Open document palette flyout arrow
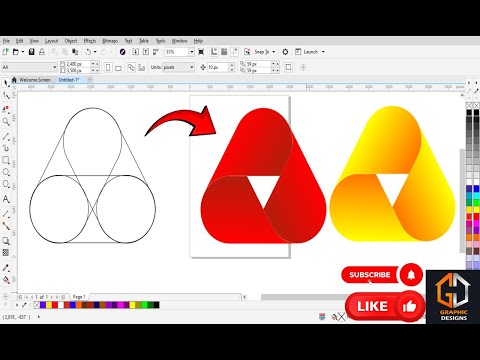This screenshot has width=480, height=360. click(17, 305)
